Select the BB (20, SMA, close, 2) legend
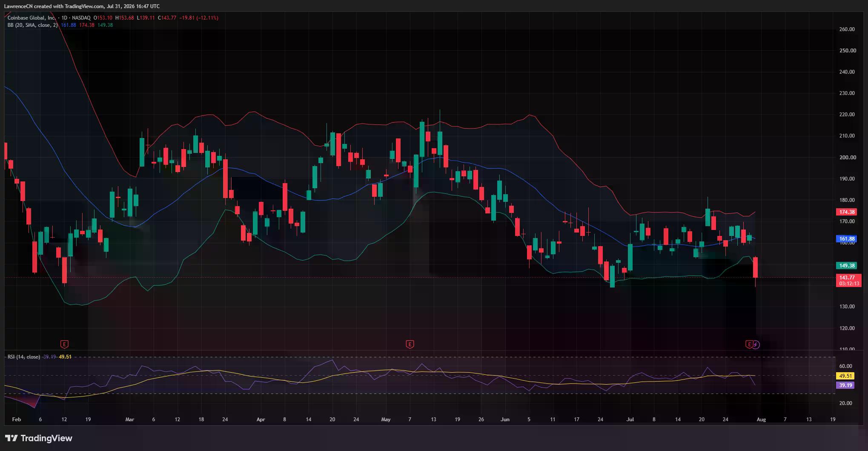The width and height of the screenshot is (868, 451). (32, 25)
